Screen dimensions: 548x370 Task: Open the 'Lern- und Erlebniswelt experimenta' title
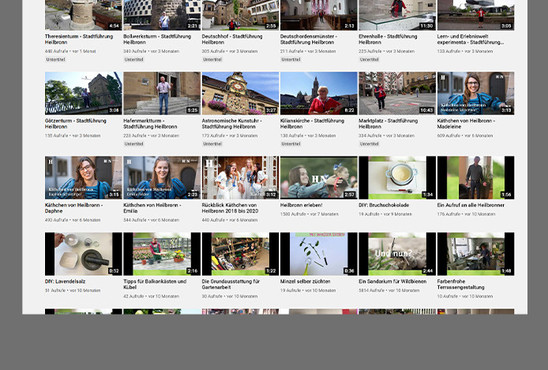[x=471, y=39]
